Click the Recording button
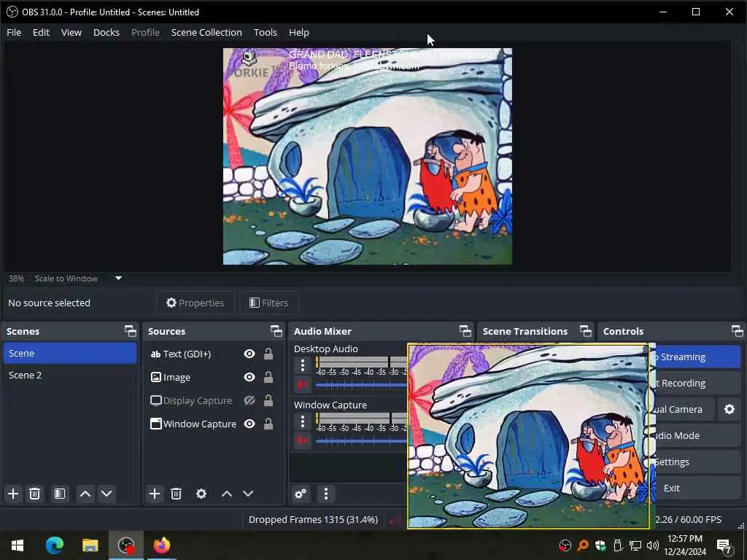 (697, 384)
